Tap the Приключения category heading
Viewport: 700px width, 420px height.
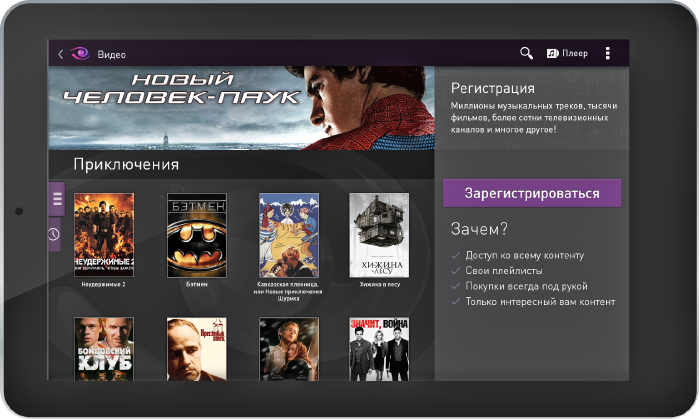(126, 165)
